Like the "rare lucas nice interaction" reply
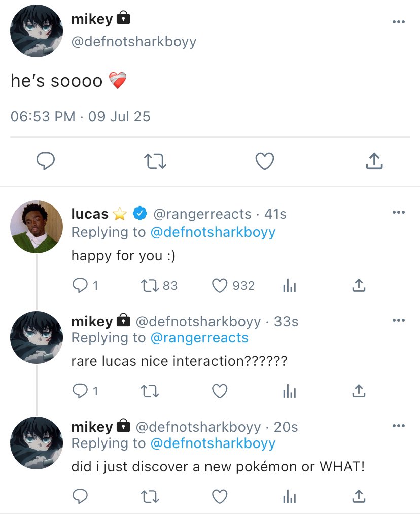Image resolution: width=420 pixels, height=515 pixels. [x=220, y=391]
